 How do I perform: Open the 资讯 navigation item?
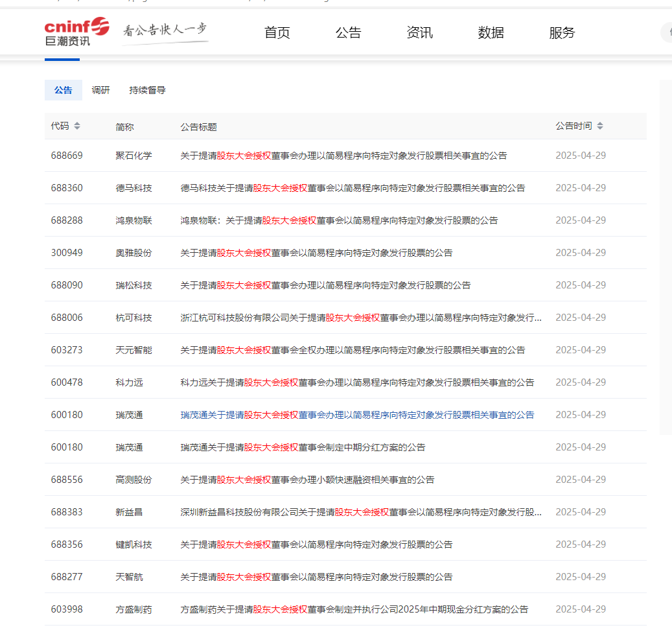419,32
